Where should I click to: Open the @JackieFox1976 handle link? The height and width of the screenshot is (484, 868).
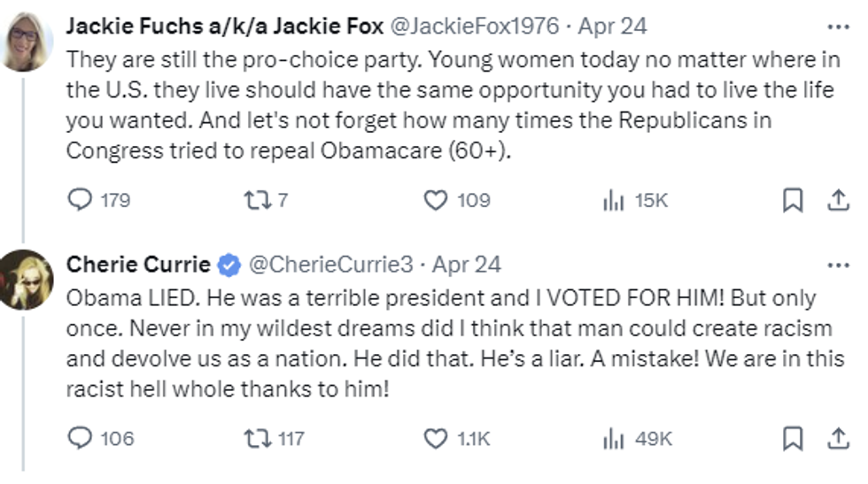click(x=475, y=27)
